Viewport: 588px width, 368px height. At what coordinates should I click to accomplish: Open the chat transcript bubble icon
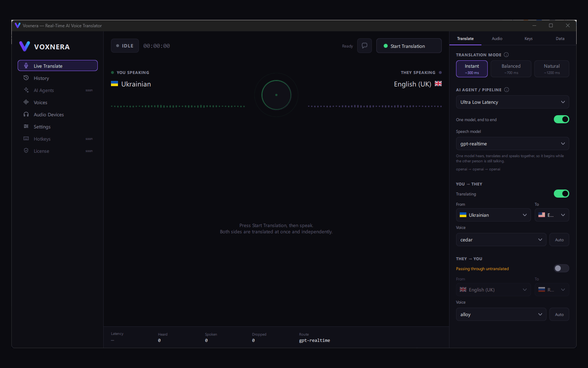click(365, 46)
